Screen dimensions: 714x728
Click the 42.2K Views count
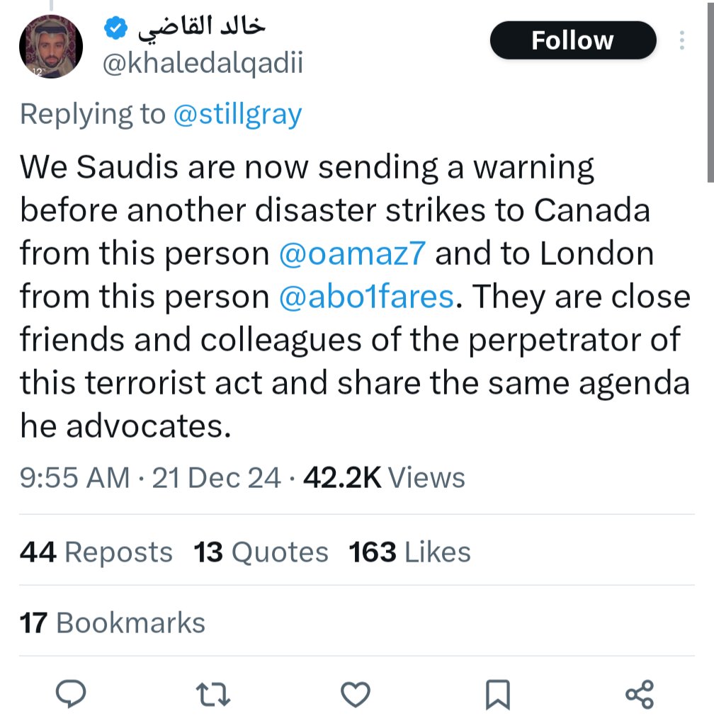384,478
